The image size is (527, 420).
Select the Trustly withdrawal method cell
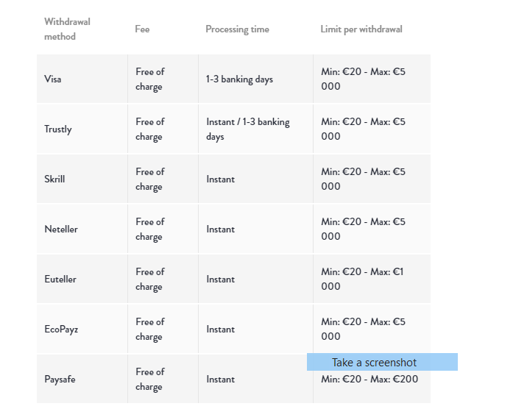point(82,129)
